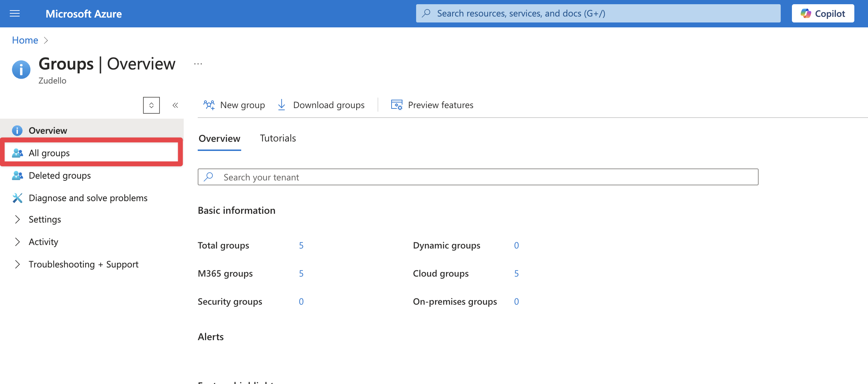Click the Groups | Overview page title

(x=107, y=64)
